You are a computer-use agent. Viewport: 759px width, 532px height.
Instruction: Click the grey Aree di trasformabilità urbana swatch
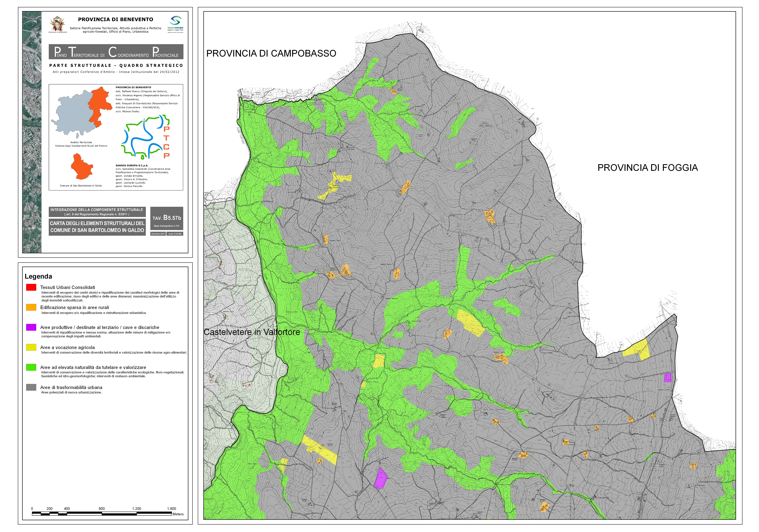pyautogui.click(x=31, y=387)
